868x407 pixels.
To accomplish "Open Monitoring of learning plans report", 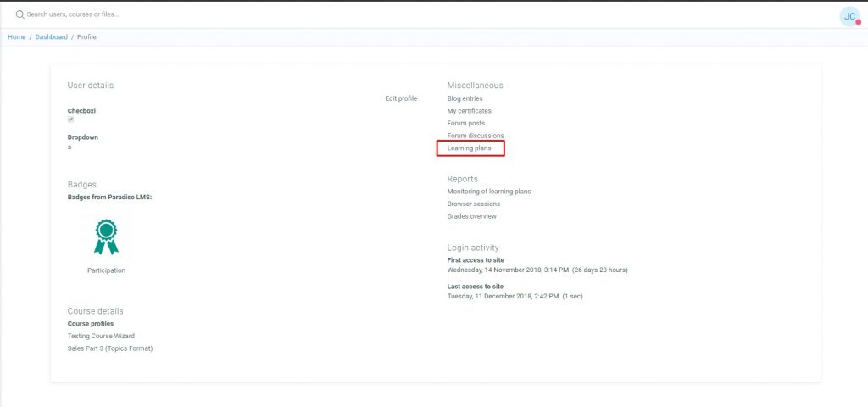I will coord(489,192).
